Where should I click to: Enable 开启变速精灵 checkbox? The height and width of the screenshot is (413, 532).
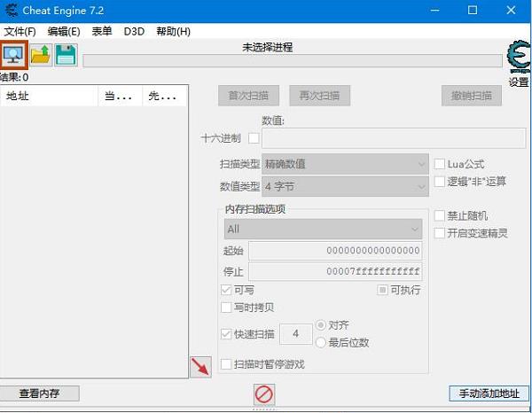(x=440, y=233)
